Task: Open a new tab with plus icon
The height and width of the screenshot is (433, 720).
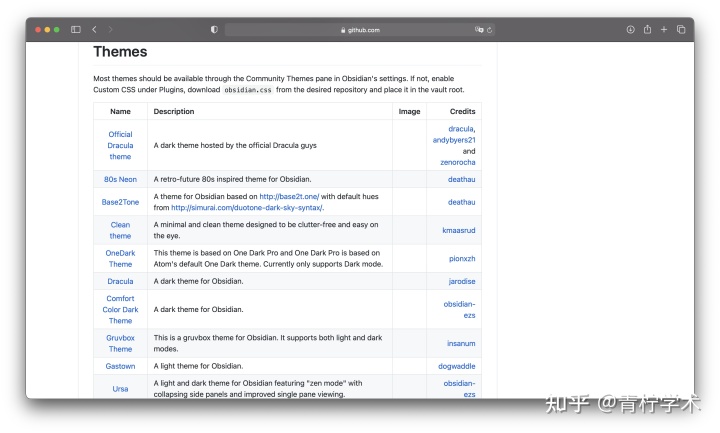Action: [x=664, y=29]
